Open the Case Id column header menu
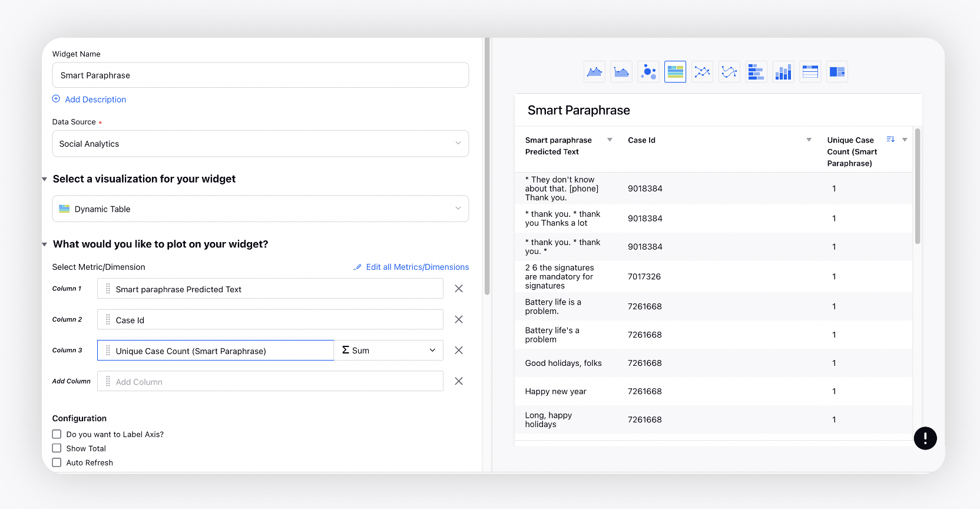The height and width of the screenshot is (509, 980). click(x=809, y=140)
